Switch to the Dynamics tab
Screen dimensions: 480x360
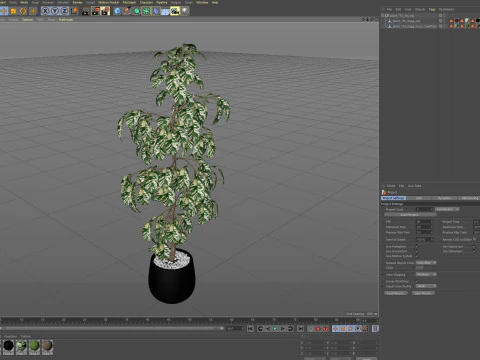pos(444,198)
